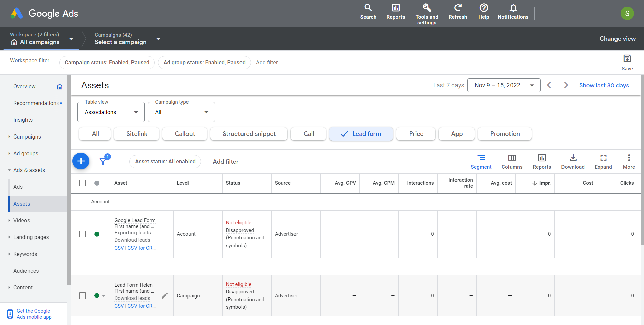Open the date range picker
The width and height of the screenshot is (644, 325).
[504, 85]
